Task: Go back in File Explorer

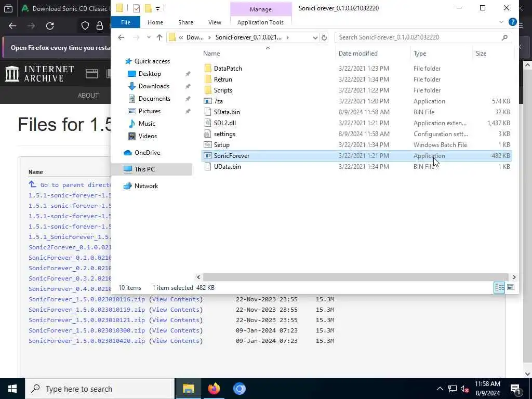Action: (x=121, y=37)
